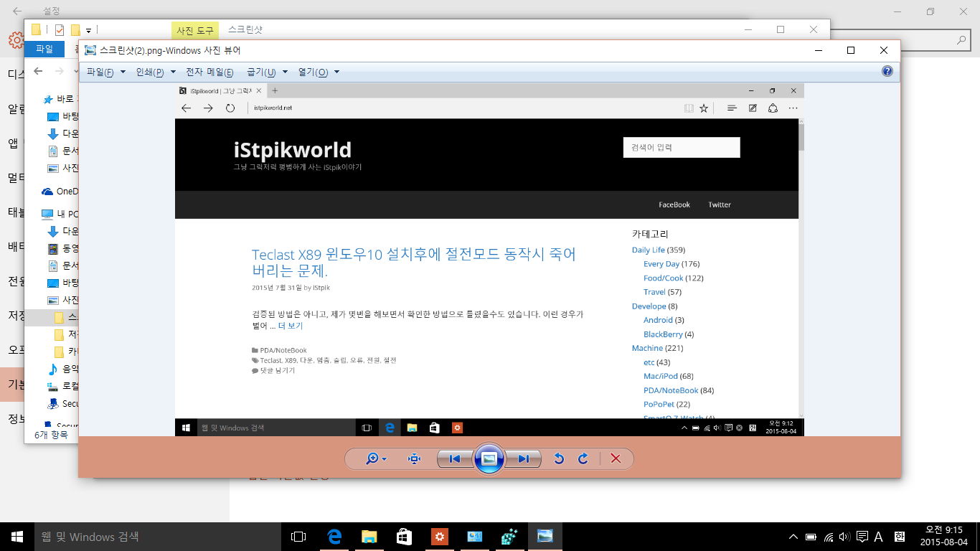Open the blue 파일 tab in File Explorer
This screenshot has width=980, height=551.
click(44, 49)
